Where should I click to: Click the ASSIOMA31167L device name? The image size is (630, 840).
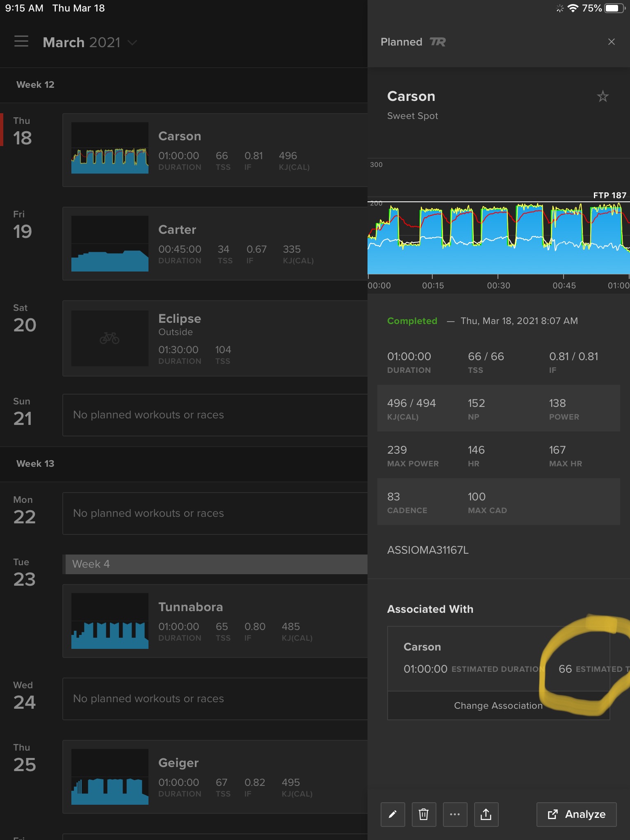428,550
